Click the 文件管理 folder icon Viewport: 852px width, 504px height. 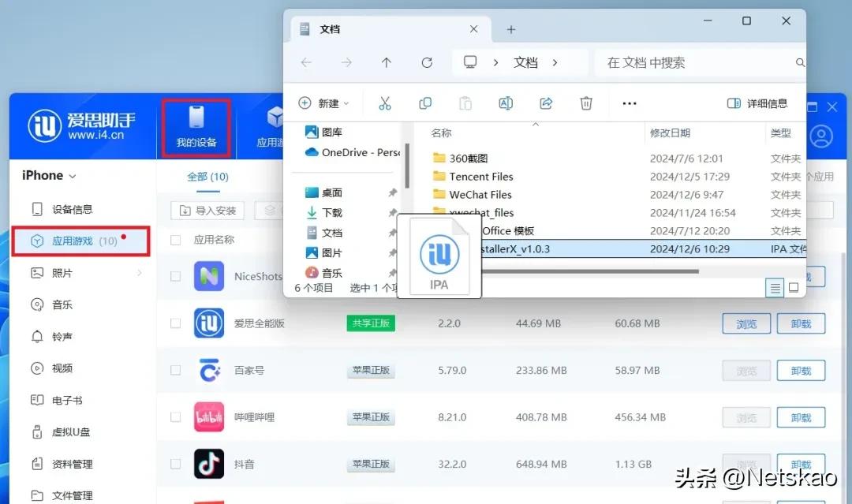pyautogui.click(x=37, y=495)
